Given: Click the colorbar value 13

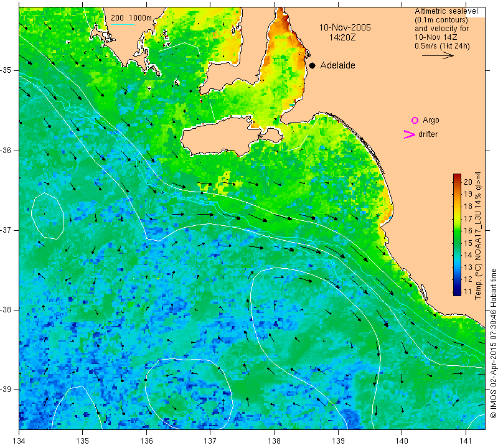Looking at the screenshot, I should [468, 268].
